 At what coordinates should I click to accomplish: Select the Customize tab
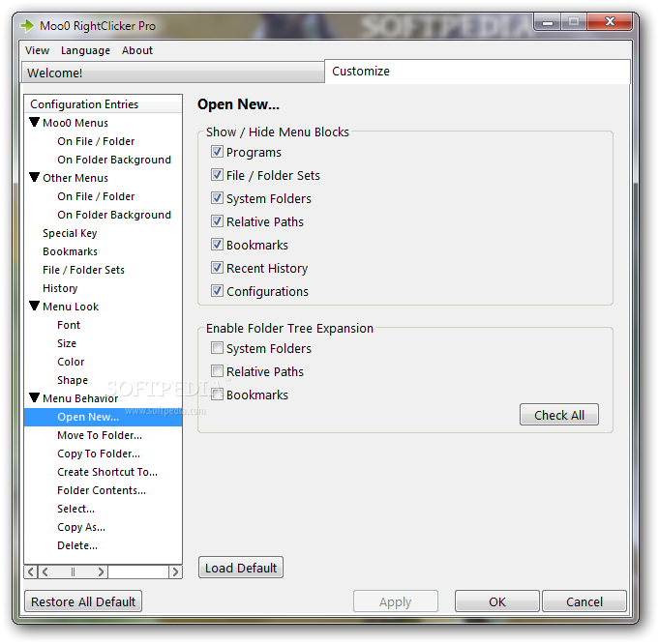click(477, 71)
